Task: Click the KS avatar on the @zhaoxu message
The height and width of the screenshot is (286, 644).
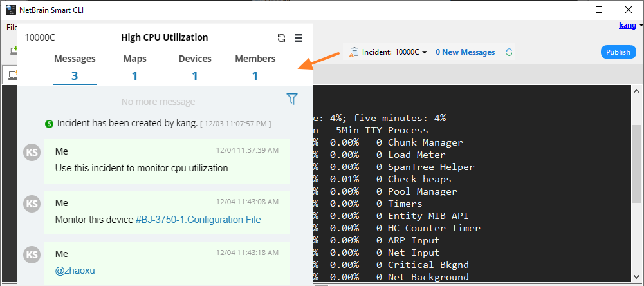Action: [32, 254]
